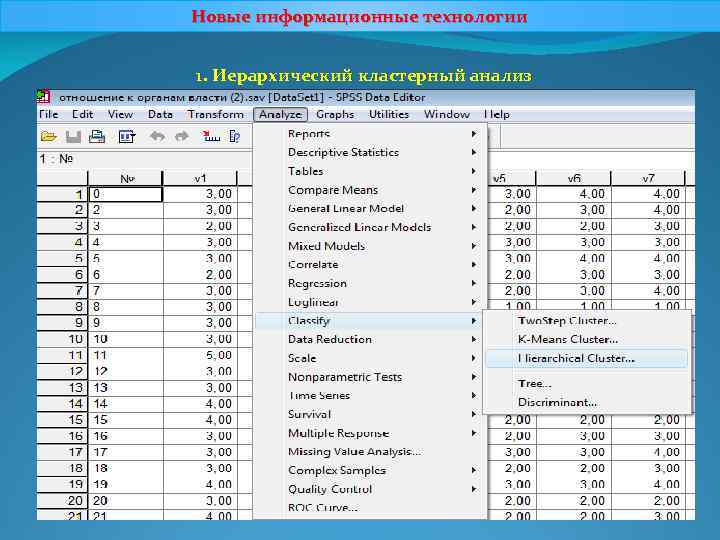
Task: Select Classify in Analyze menu
Action: pos(370,321)
